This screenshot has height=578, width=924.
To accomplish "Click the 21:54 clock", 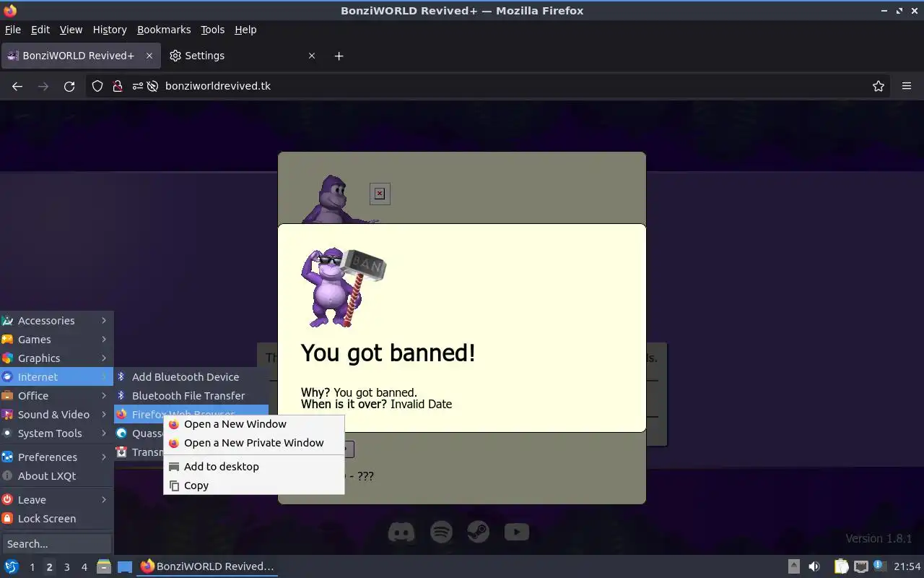I will pos(907,566).
